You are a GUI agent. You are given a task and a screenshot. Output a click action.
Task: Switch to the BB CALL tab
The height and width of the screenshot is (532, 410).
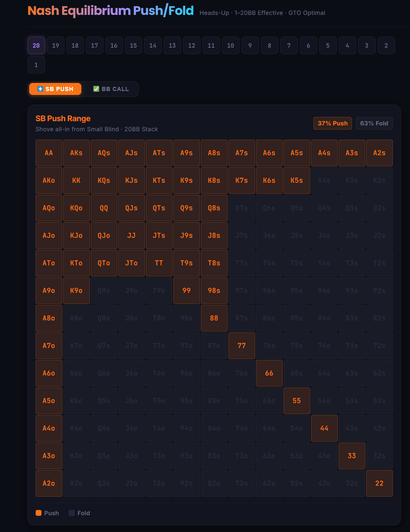(111, 89)
